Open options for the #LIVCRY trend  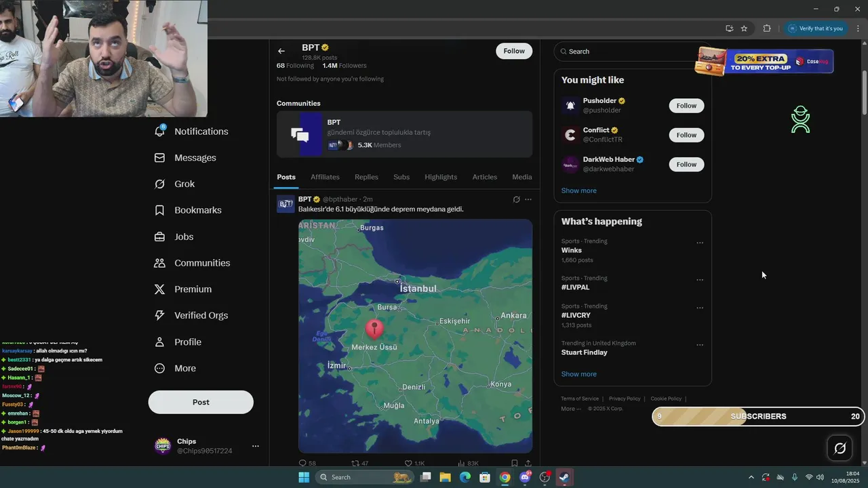tap(700, 308)
